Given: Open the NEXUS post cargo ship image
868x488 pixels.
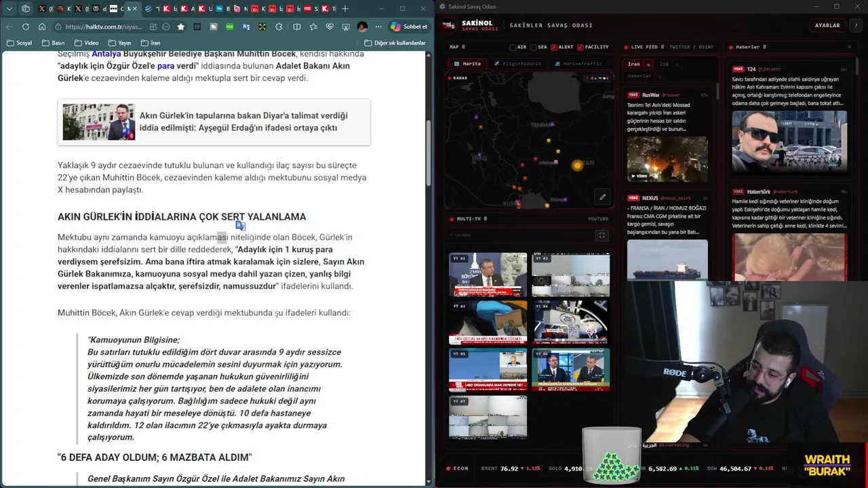Looking at the screenshot, I should 667,260.
